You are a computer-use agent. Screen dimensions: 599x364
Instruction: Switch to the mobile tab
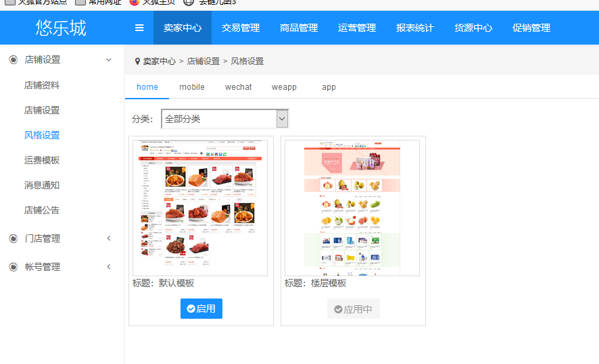tap(192, 87)
